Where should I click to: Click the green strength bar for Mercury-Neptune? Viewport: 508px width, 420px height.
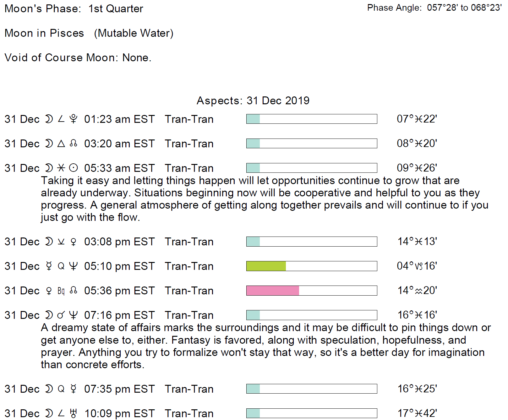click(266, 266)
